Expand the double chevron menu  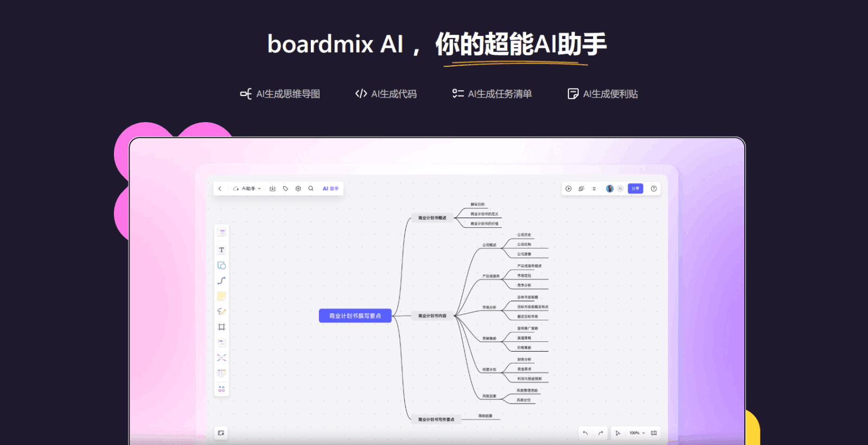click(x=594, y=189)
